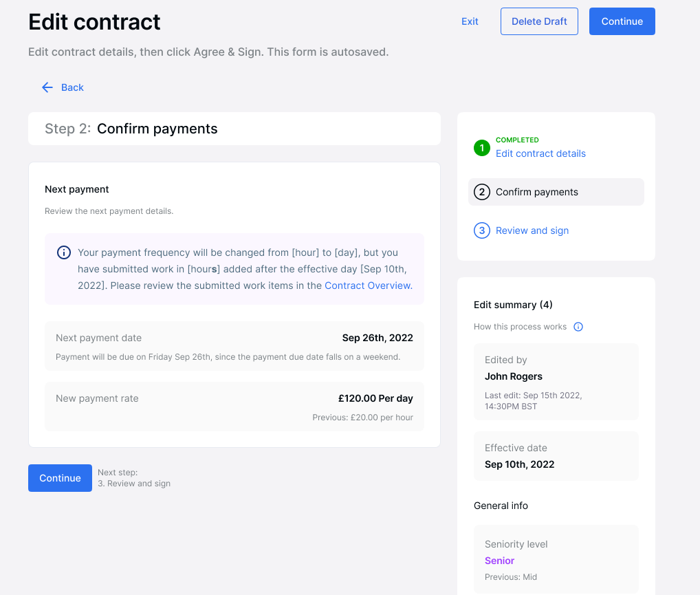Click the circled step 2 indicator
Screen dimensions: 700x595
[483, 192]
